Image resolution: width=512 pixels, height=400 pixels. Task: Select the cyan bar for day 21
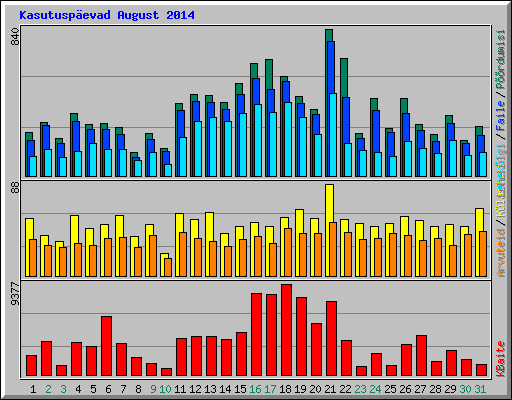pyautogui.click(x=333, y=135)
